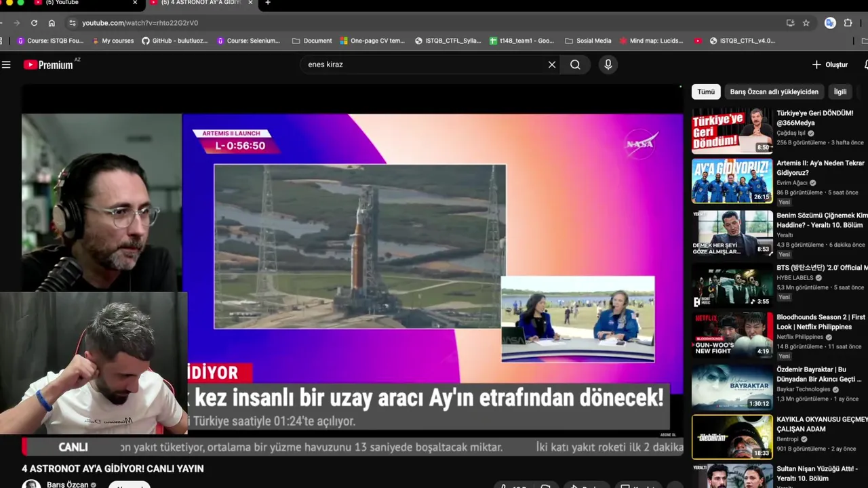Viewport: 868px width, 488px height.
Task: Open Baykar Technologies channel name
Action: [x=804, y=390]
